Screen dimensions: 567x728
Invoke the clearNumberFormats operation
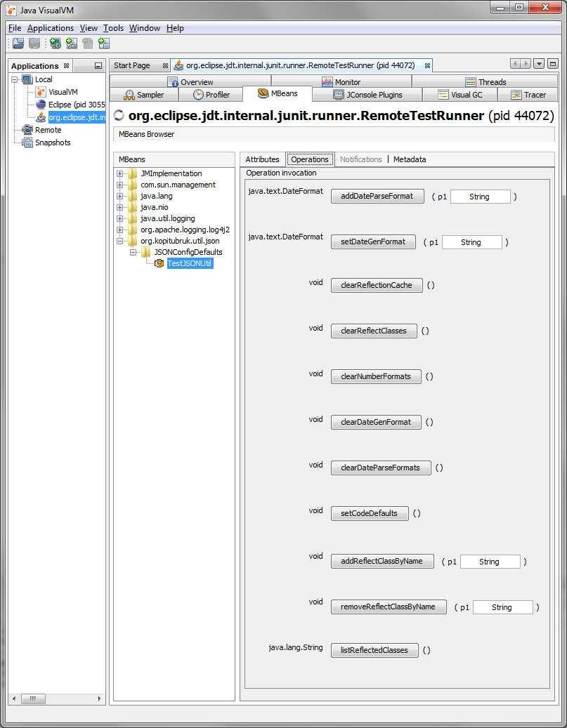376,376
